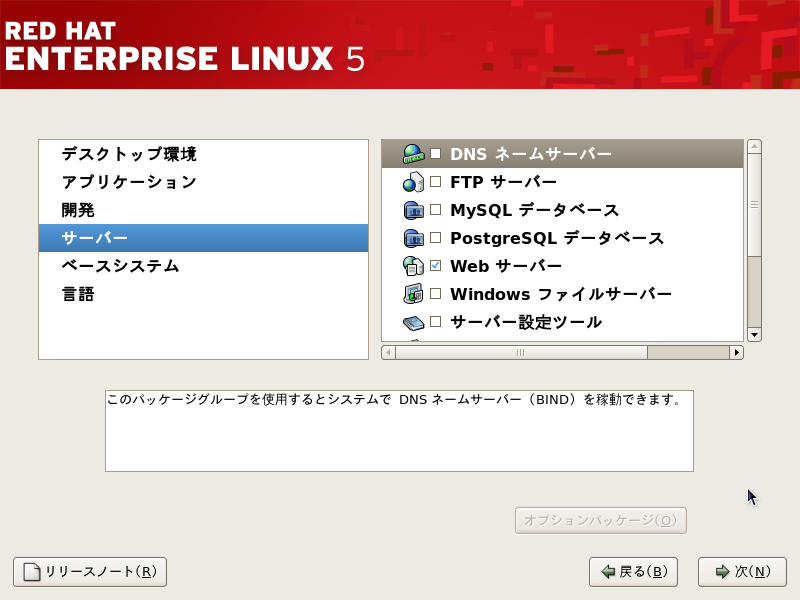Click the document icon on リリースノート button
This screenshot has width=800, height=600.
pyautogui.click(x=32, y=571)
